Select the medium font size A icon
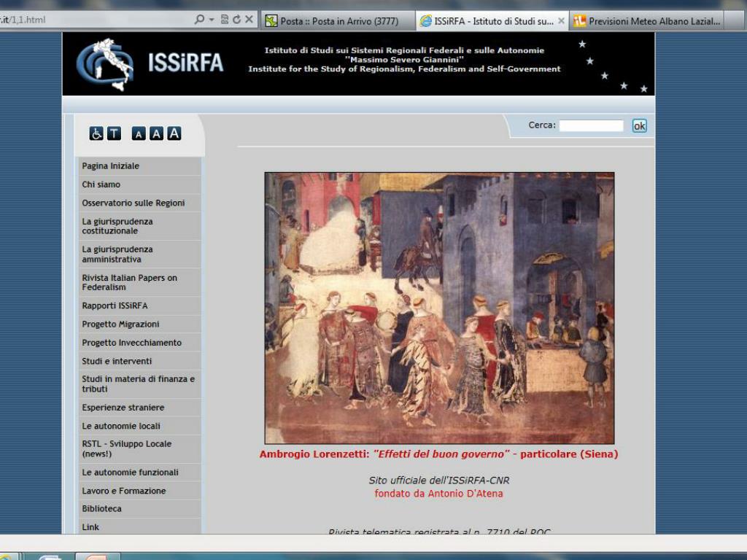This screenshot has width=747, height=560. tap(156, 134)
